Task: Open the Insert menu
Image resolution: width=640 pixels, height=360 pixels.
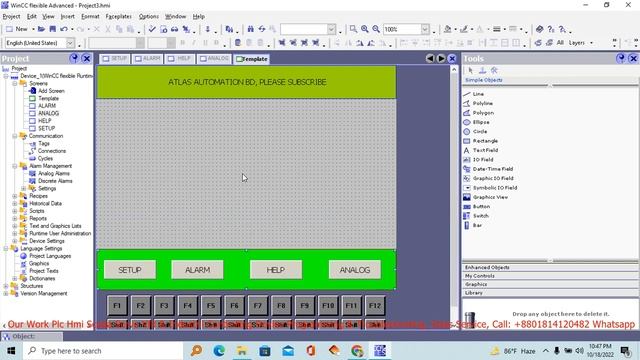Action: 67,16
